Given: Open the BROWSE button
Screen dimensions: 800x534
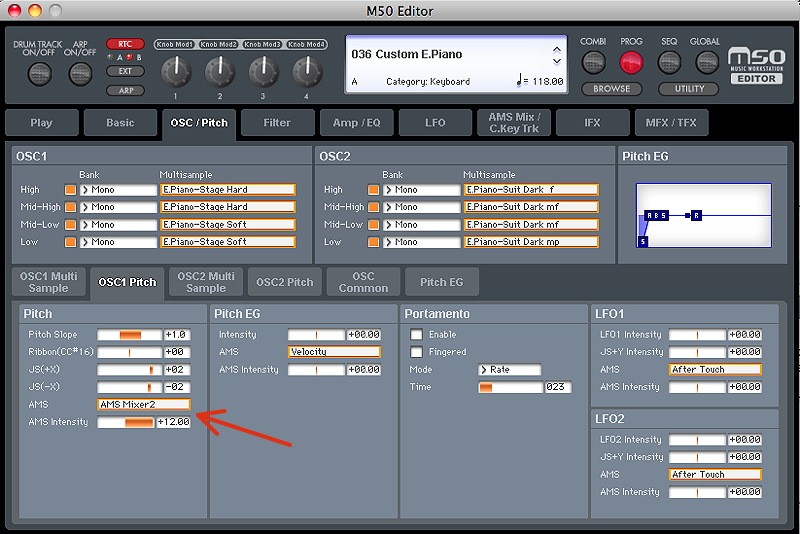Looking at the screenshot, I should pyautogui.click(x=612, y=89).
